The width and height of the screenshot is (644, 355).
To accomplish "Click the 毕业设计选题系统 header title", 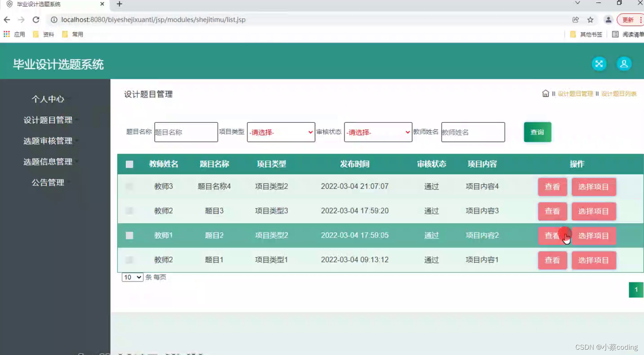I will point(58,64).
